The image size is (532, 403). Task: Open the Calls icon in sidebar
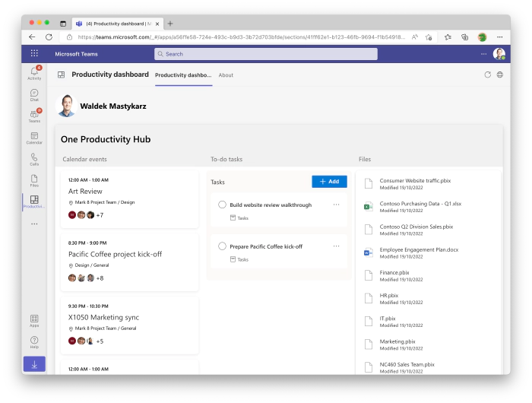click(x=34, y=159)
